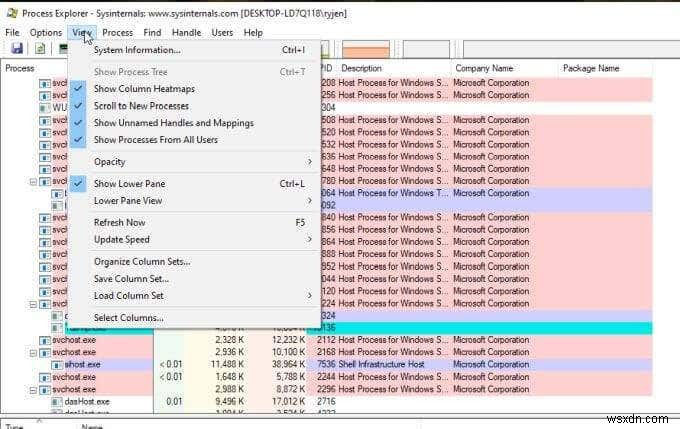
Task: Open the File menu
Action: coord(12,33)
